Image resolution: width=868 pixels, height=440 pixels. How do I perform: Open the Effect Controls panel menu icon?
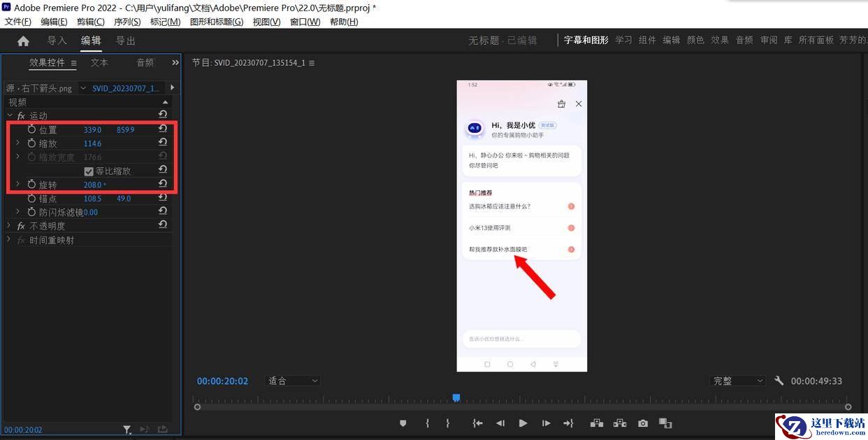pos(73,63)
